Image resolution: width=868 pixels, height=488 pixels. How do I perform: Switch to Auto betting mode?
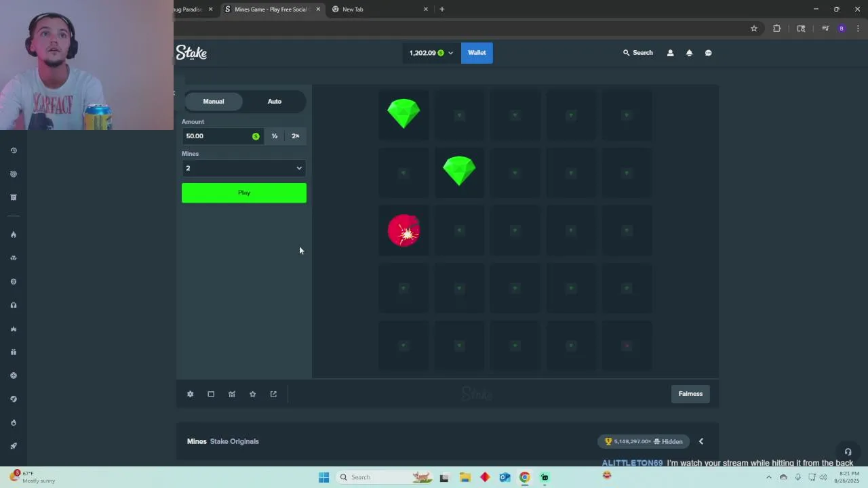tap(275, 101)
